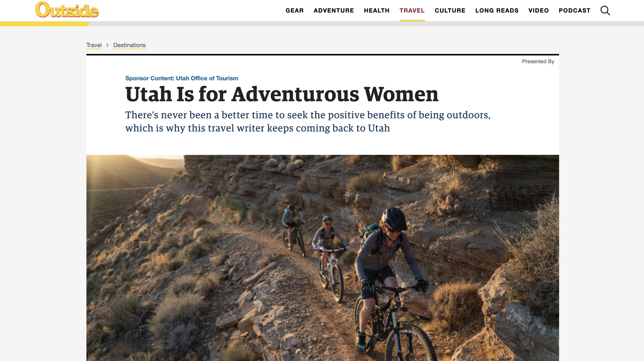Click the mountain bikers hero photo
This screenshot has height=361, width=644.
[x=323, y=258]
